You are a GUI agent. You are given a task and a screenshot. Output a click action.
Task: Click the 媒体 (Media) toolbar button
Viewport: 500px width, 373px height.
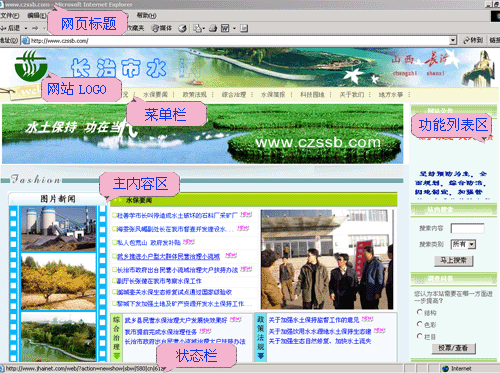(x=162, y=28)
